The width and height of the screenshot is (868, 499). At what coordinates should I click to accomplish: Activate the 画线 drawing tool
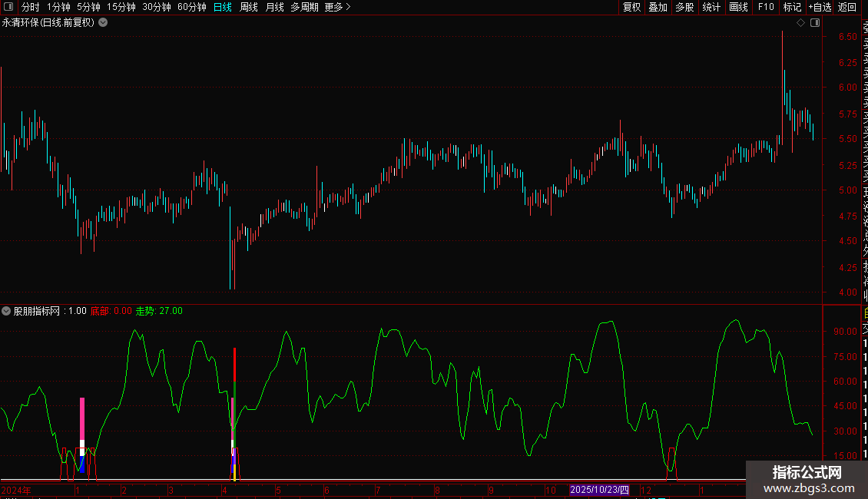pos(738,7)
